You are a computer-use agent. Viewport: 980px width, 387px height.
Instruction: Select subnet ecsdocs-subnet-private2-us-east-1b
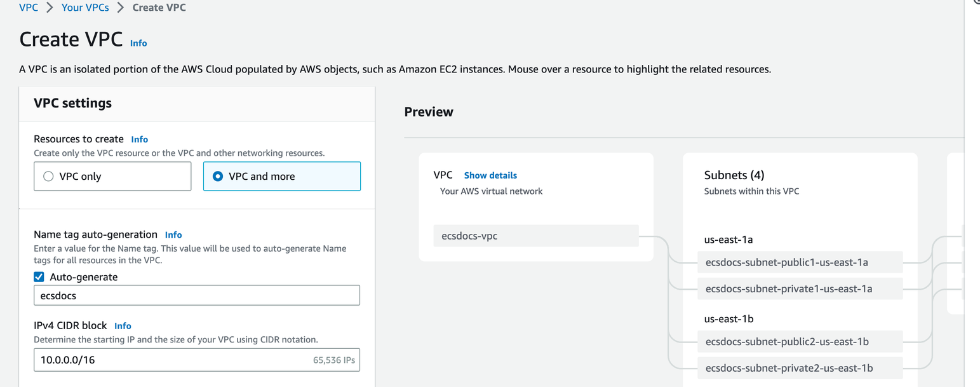point(800,367)
